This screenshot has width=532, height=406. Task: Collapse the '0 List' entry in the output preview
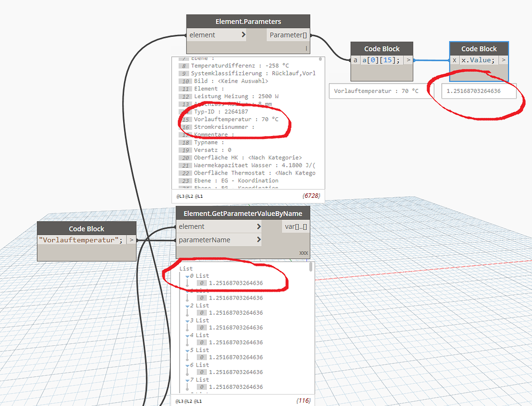click(x=188, y=276)
